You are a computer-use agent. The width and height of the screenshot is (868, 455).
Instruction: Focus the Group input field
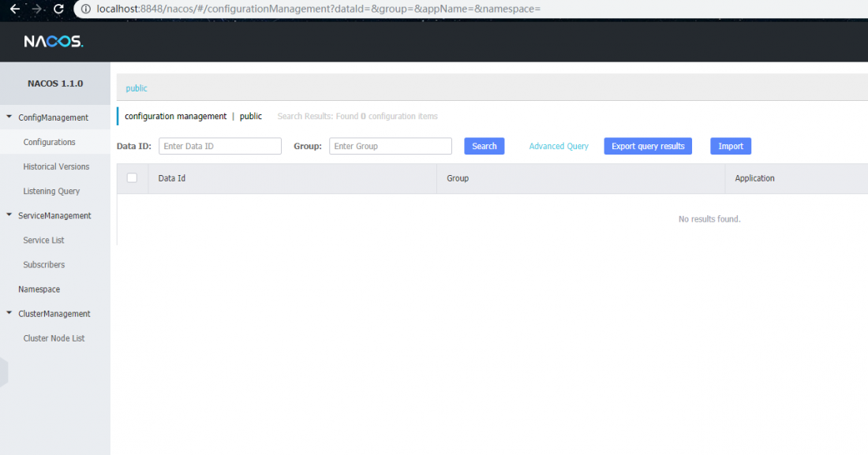pyautogui.click(x=391, y=146)
